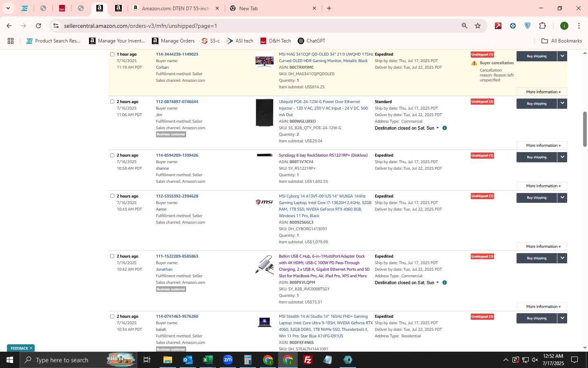This screenshot has width=588, height=368.
Task: Expand Buy shipping dropdown for Synology RackStation order
Action: [x=562, y=157]
